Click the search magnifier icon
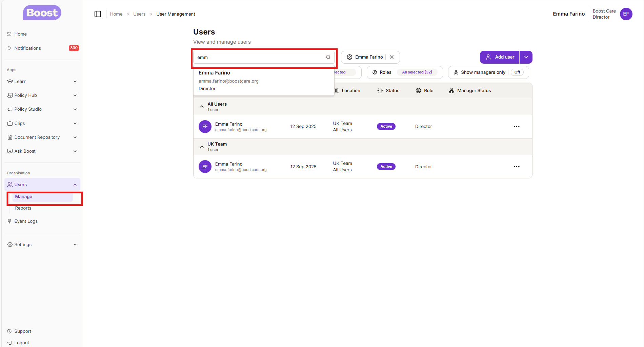This screenshot has width=644, height=347. [328, 57]
